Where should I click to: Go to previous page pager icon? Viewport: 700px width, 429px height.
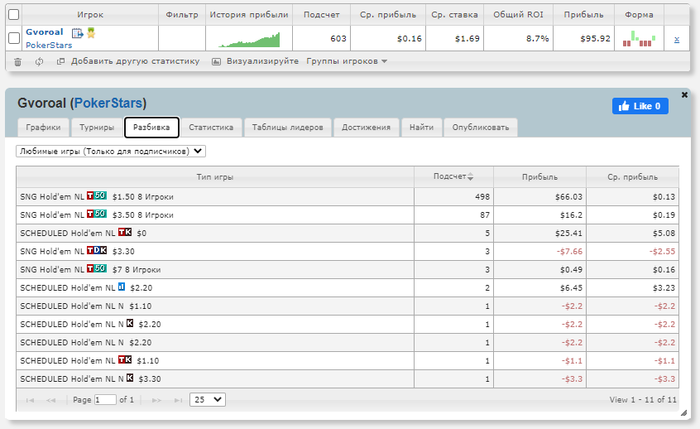pyautogui.click(x=51, y=400)
